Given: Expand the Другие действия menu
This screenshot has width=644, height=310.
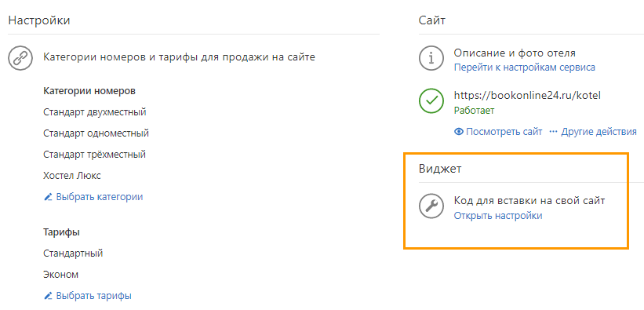Looking at the screenshot, I should tap(599, 132).
